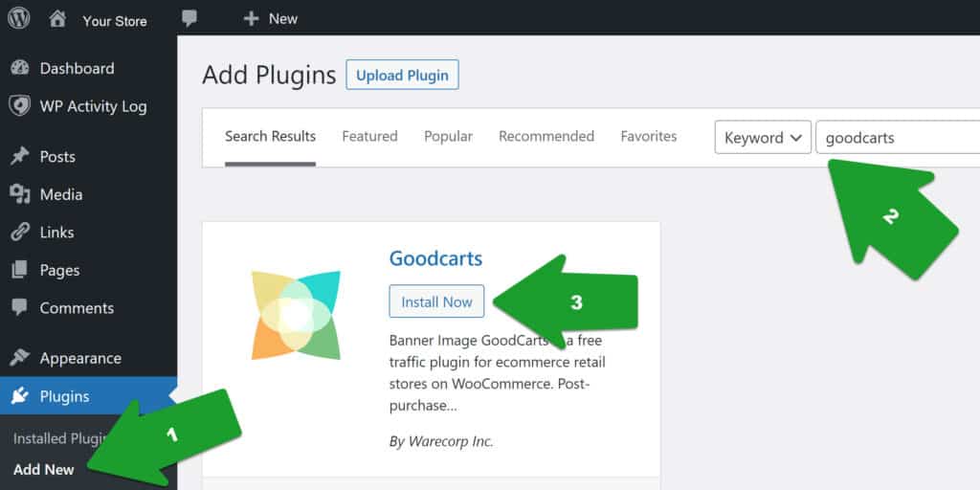Screen dimensions: 980x490
Task: Open the Keyword search type dropdown
Action: pos(763,138)
